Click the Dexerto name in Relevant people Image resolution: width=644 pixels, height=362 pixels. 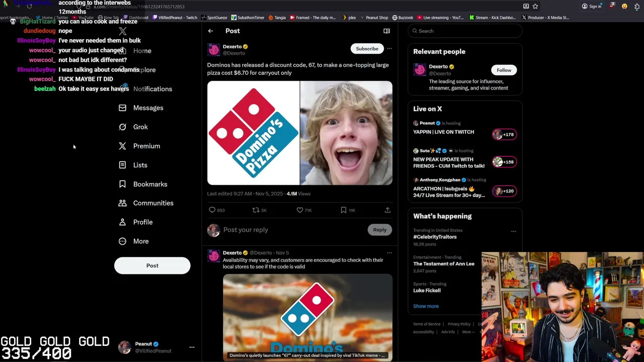(438, 67)
